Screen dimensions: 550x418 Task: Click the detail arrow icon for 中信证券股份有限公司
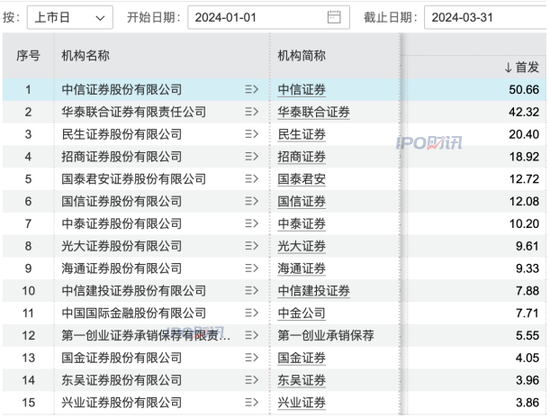coord(251,90)
